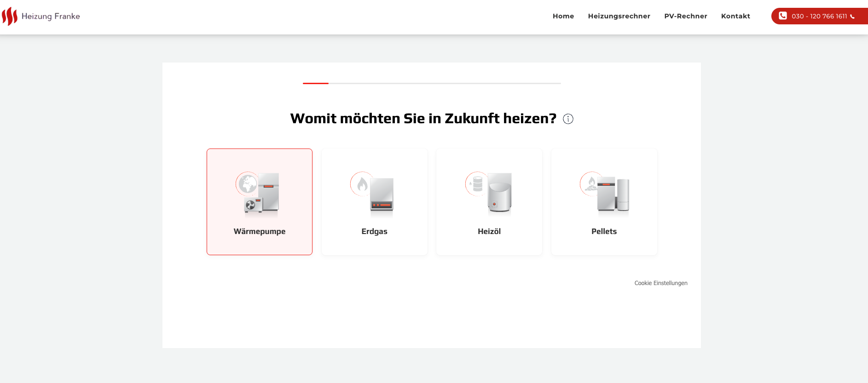Pick the Heizöl option label
The height and width of the screenshot is (383, 868).
(x=489, y=231)
